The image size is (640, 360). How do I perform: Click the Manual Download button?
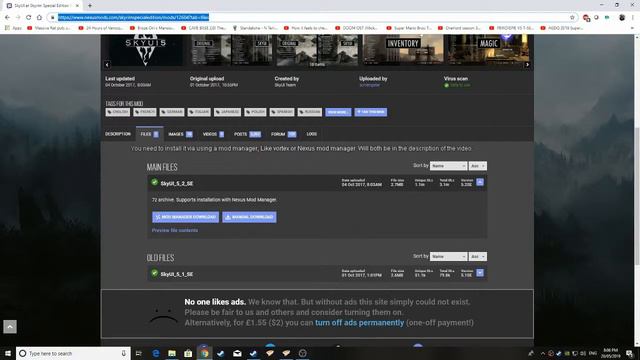pos(249,217)
